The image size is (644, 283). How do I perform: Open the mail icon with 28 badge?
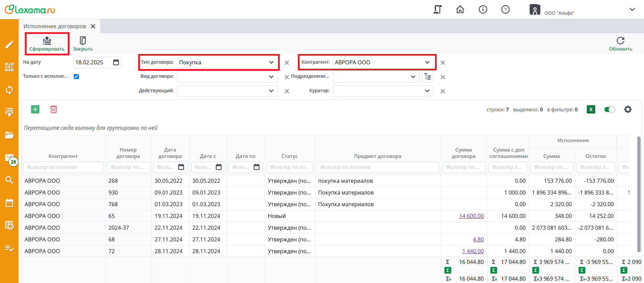9,158
